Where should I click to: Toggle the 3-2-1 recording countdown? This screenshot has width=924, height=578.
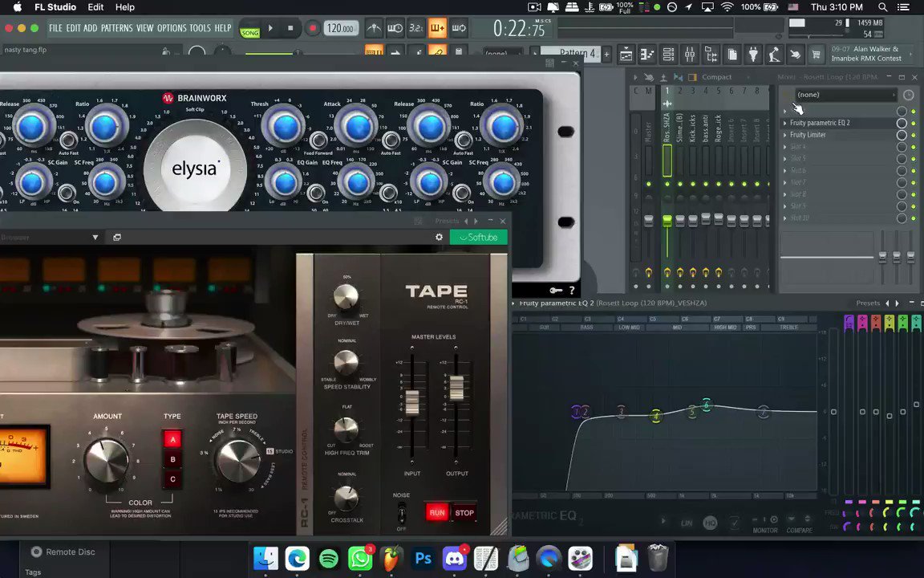[416, 28]
